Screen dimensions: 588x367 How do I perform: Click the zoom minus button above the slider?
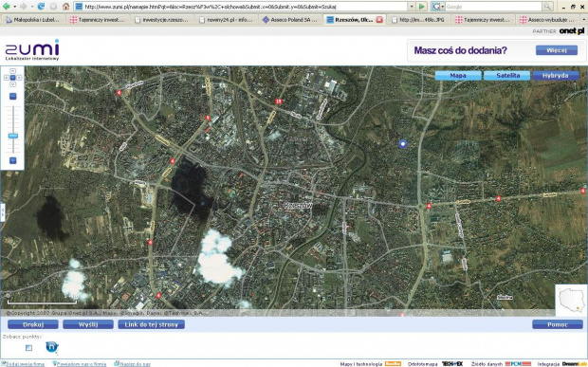point(12,97)
